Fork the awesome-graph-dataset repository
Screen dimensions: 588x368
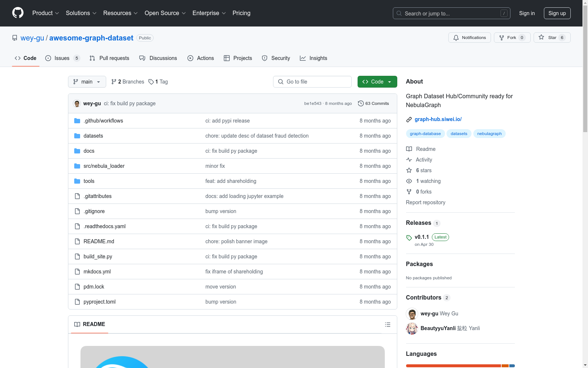tap(512, 38)
